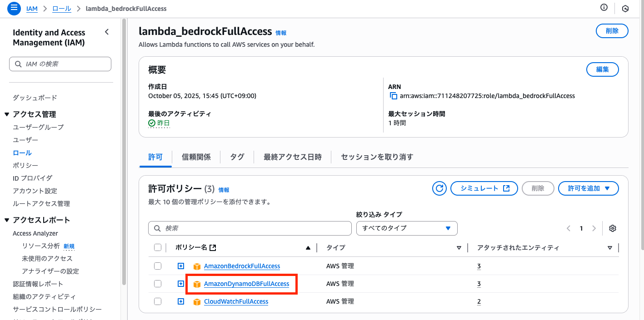Open the hamburger navigation menu
This screenshot has height=320, width=644.
(15, 8)
